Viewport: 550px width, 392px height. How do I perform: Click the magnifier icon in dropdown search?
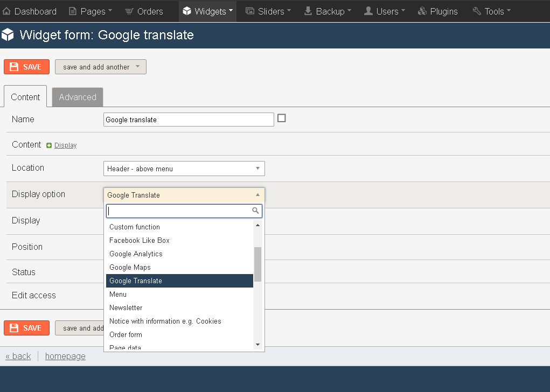(x=255, y=211)
